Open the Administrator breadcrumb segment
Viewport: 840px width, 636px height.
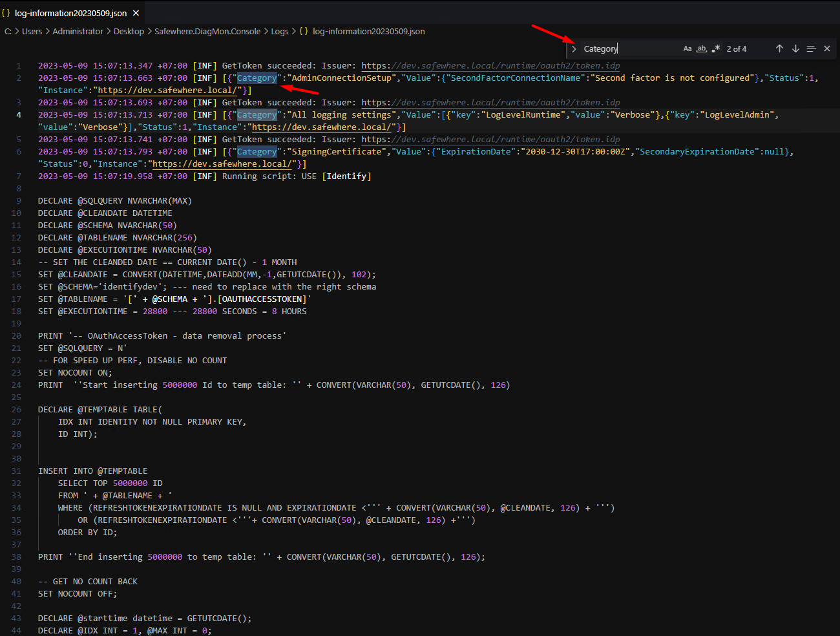pyautogui.click(x=78, y=31)
